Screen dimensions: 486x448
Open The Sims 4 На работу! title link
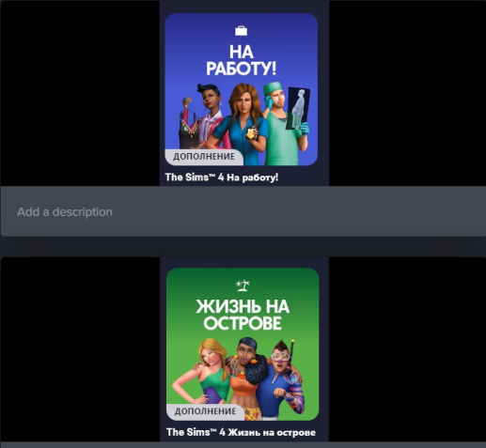[222, 178]
